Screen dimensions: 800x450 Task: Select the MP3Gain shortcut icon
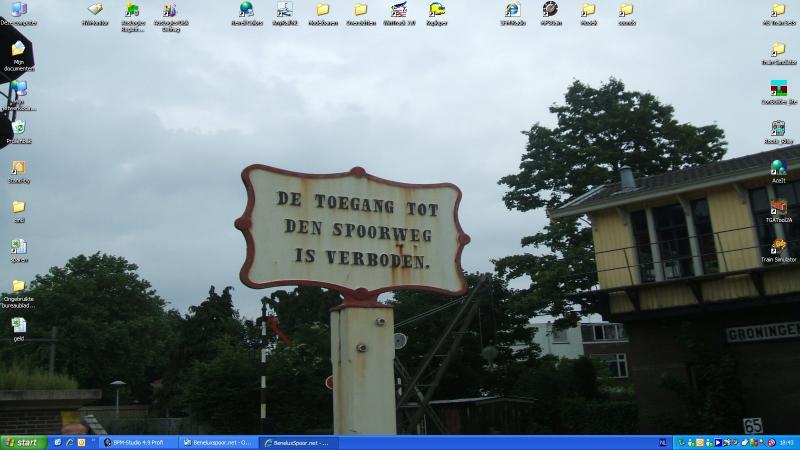(x=551, y=14)
